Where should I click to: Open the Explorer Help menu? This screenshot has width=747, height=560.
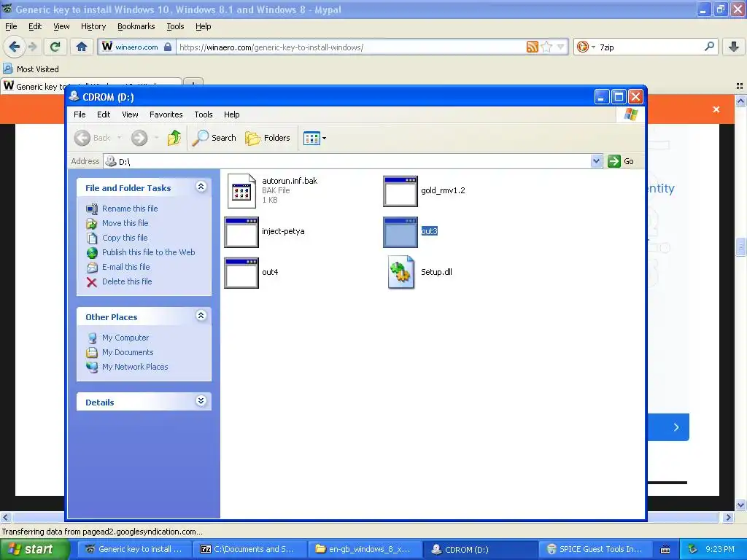[231, 114]
